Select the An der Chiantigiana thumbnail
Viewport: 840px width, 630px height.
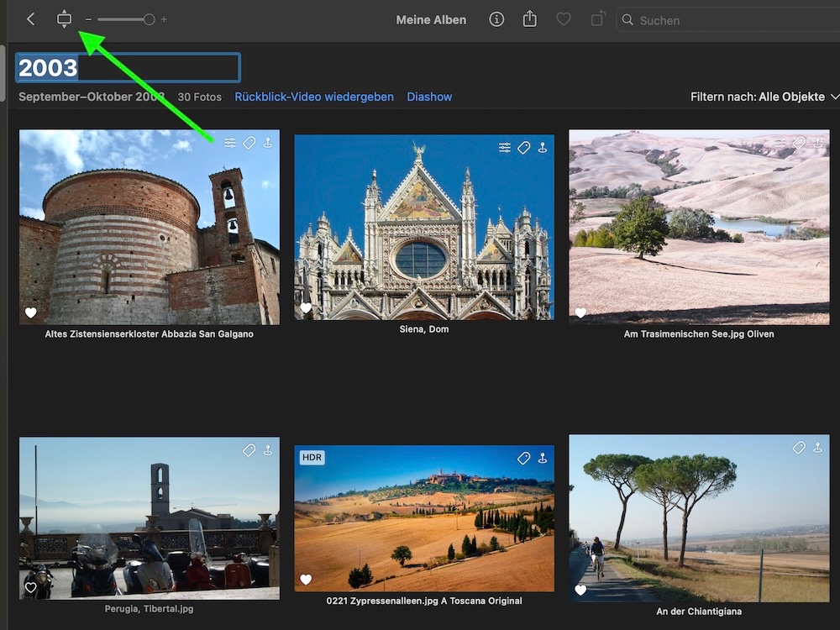[x=699, y=517]
